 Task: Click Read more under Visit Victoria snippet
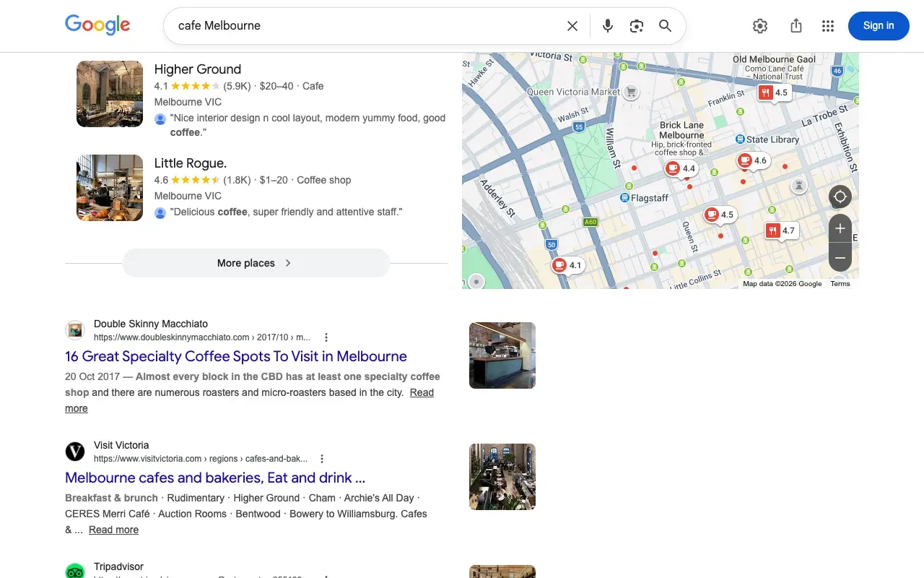(113, 530)
